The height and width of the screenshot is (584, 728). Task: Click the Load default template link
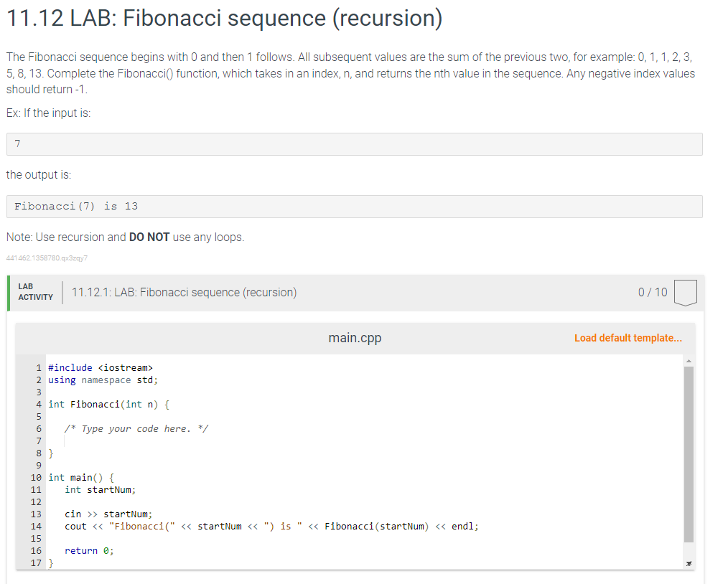(x=627, y=338)
